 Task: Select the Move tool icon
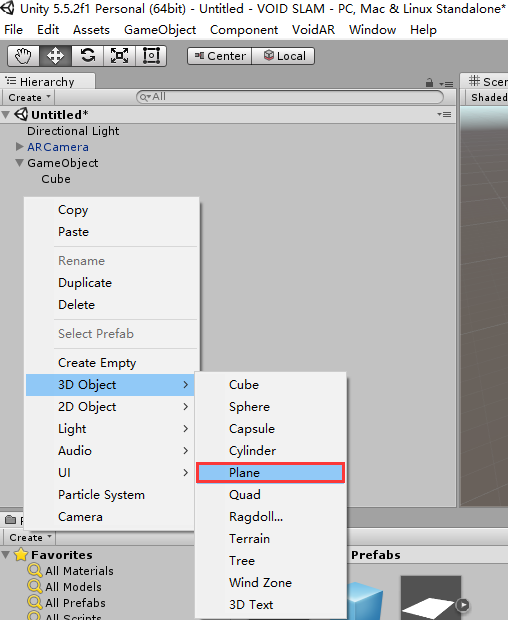(55, 56)
